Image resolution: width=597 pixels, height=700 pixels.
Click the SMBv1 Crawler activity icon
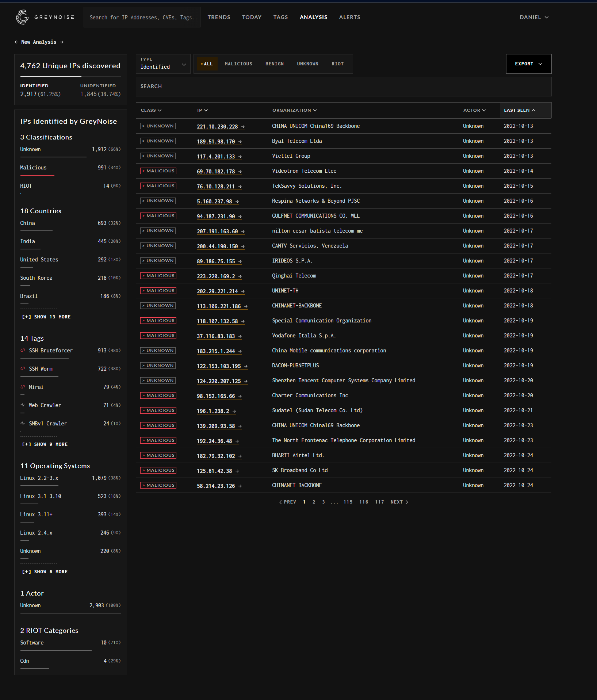tap(23, 423)
